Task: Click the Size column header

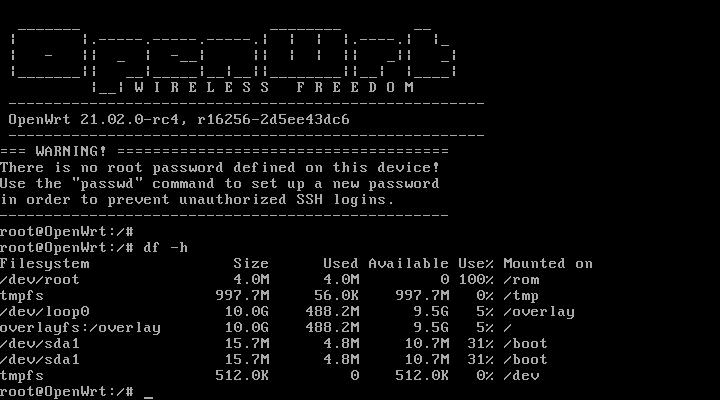Action: [x=251, y=264]
